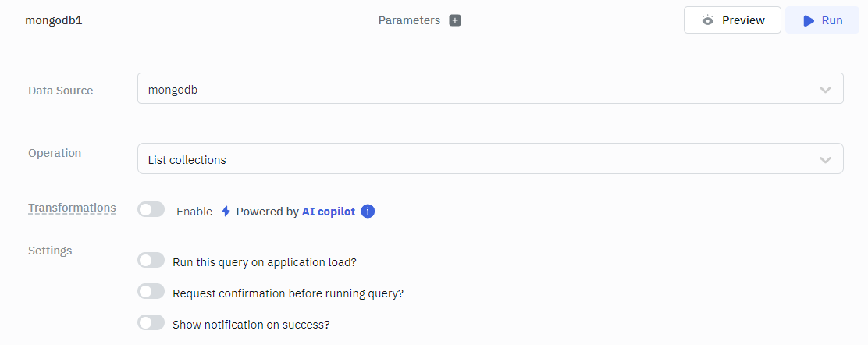Expand the Data Source dropdown chevron
Screen dimensions: 868x345
coord(825,90)
